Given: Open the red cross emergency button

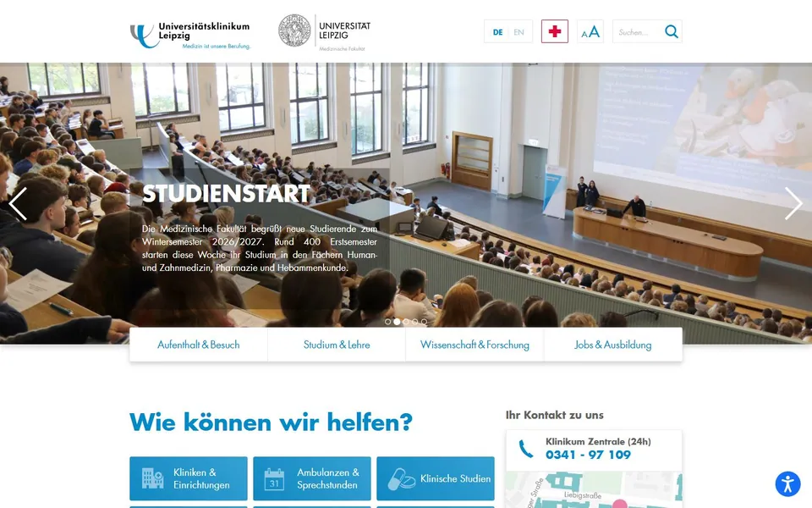Looking at the screenshot, I should (555, 31).
